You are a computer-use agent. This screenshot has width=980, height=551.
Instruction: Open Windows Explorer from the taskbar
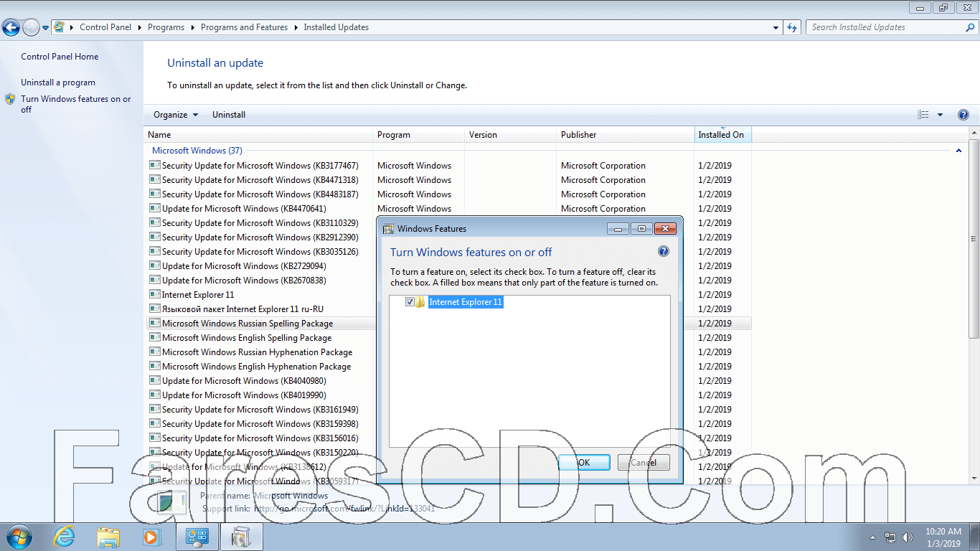(108, 536)
